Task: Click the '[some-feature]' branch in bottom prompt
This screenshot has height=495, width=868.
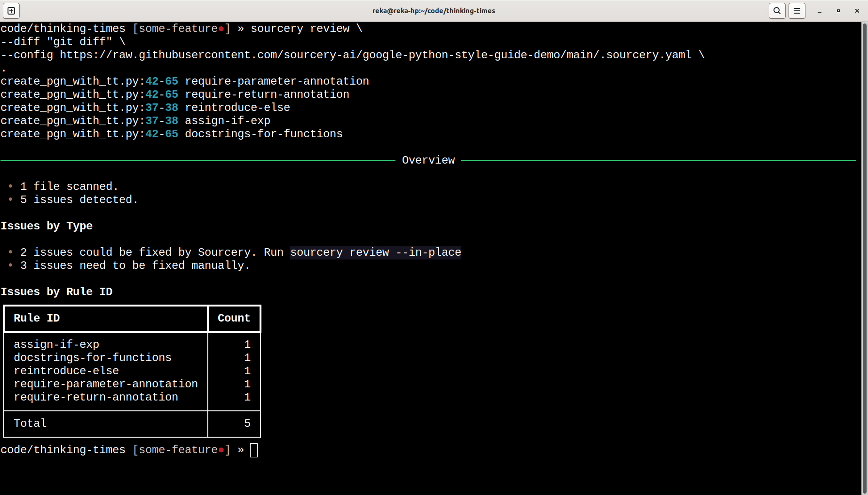Action: tap(181, 450)
